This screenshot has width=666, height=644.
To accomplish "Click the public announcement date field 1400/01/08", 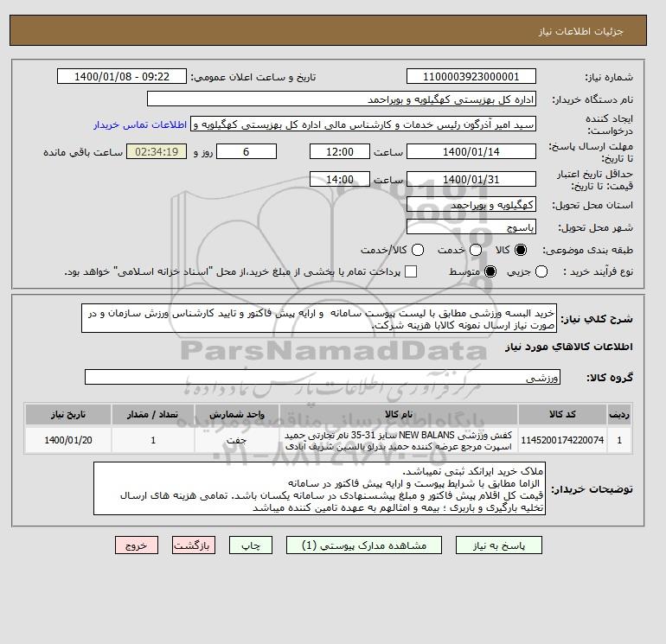I will tap(122, 76).
